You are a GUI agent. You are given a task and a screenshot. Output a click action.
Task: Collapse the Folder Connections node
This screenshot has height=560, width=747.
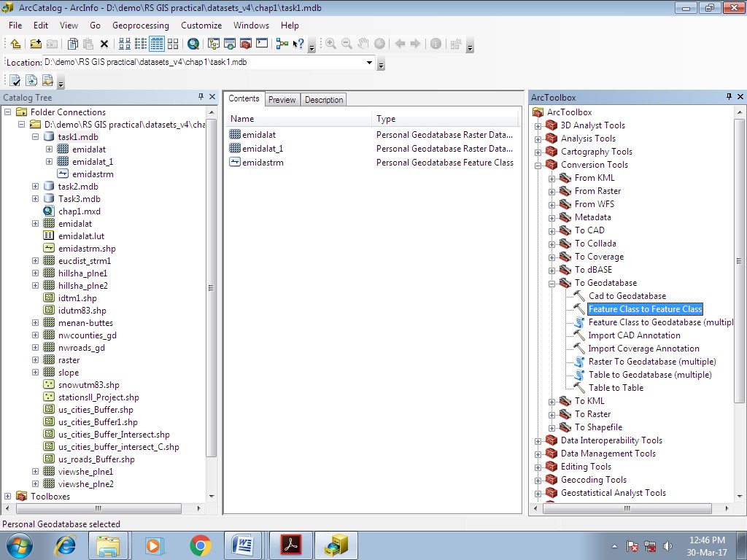(x=7, y=112)
